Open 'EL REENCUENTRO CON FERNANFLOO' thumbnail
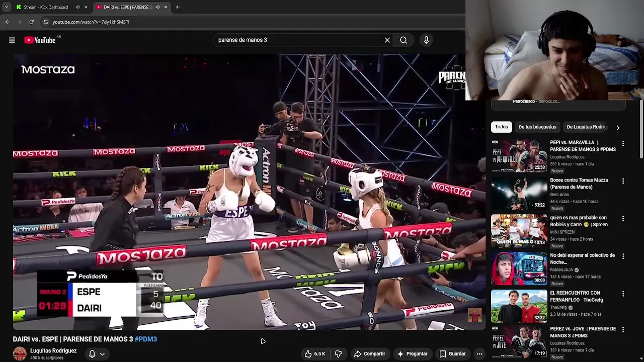 [519, 306]
